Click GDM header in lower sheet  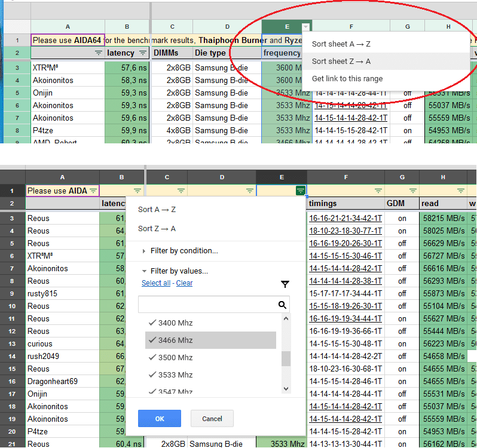pos(402,203)
